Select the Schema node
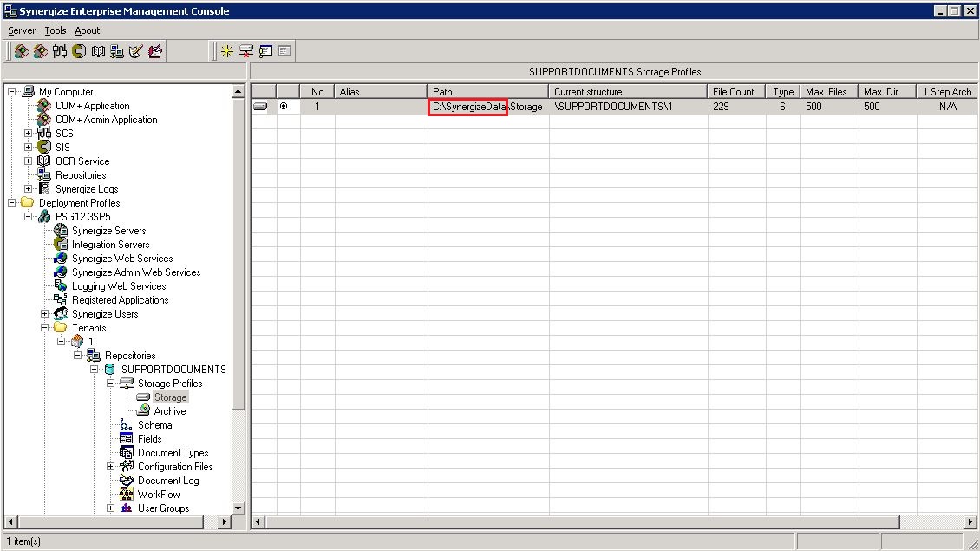 coord(154,425)
